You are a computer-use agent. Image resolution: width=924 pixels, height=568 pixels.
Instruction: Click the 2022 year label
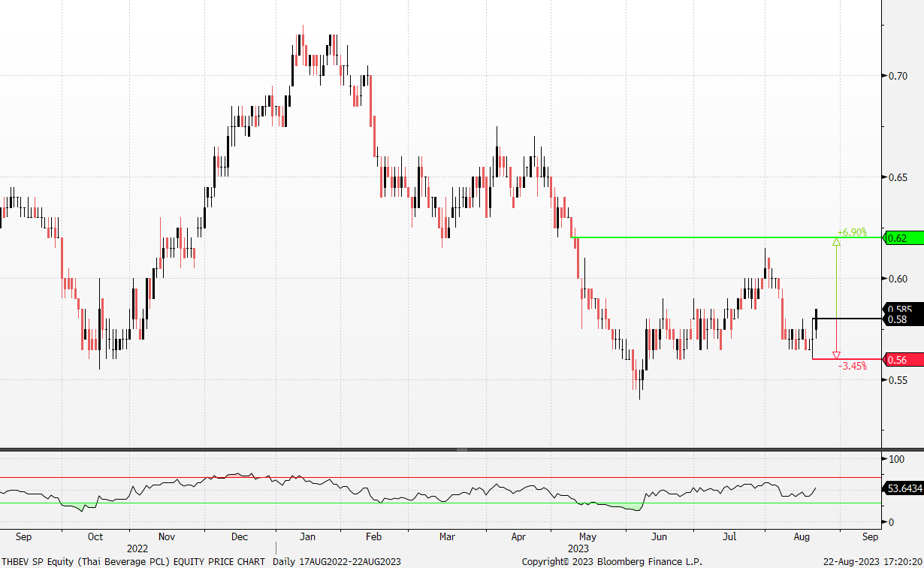point(137,549)
